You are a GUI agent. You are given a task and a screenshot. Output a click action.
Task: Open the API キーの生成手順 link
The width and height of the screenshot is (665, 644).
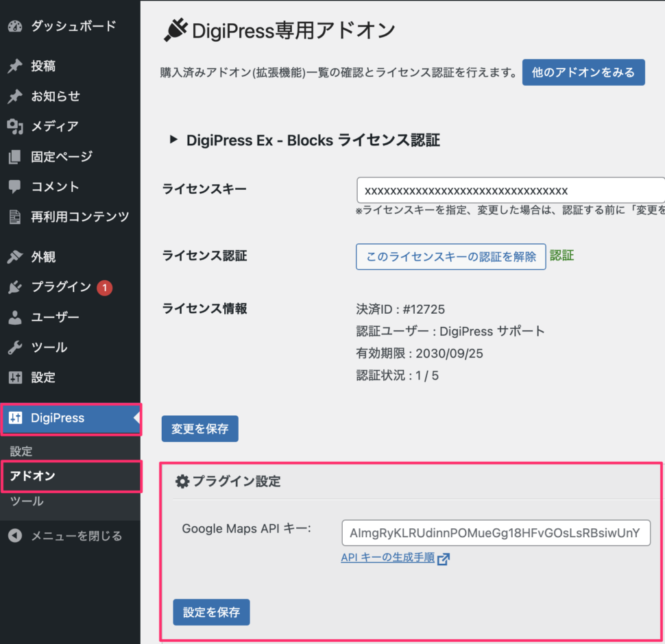pos(388,558)
